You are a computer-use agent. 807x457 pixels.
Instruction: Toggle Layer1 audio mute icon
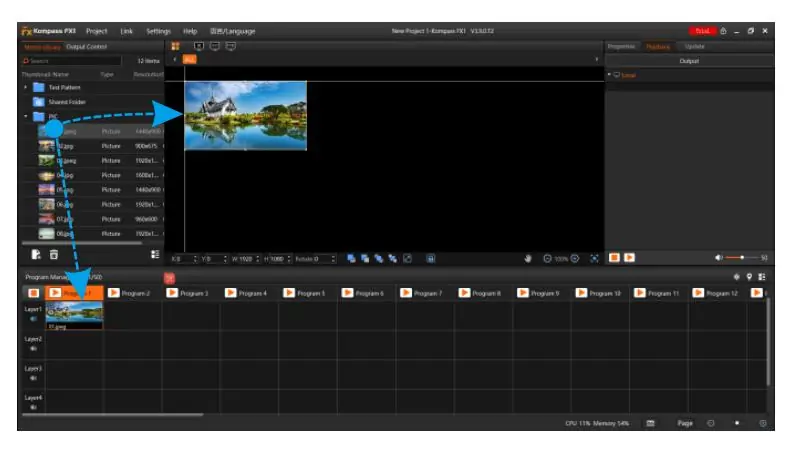(x=33, y=319)
